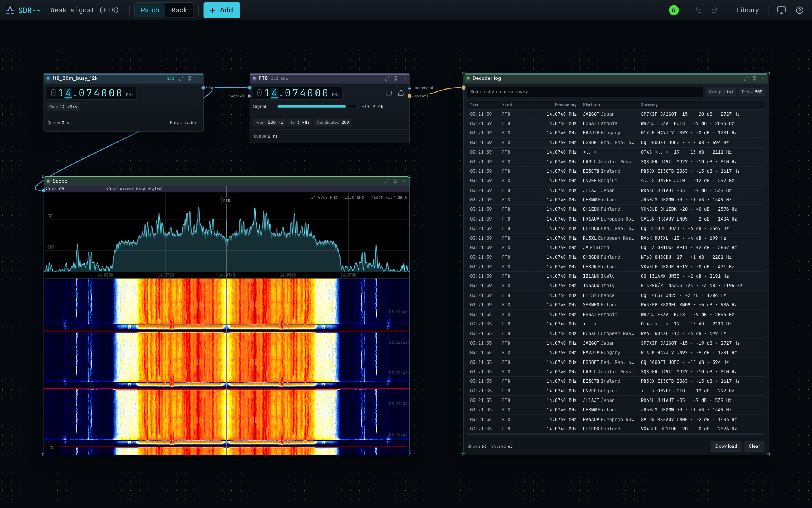The image size is (812, 508).
Task: Click the FT8 Signal level bar
Action: pos(317,106)
